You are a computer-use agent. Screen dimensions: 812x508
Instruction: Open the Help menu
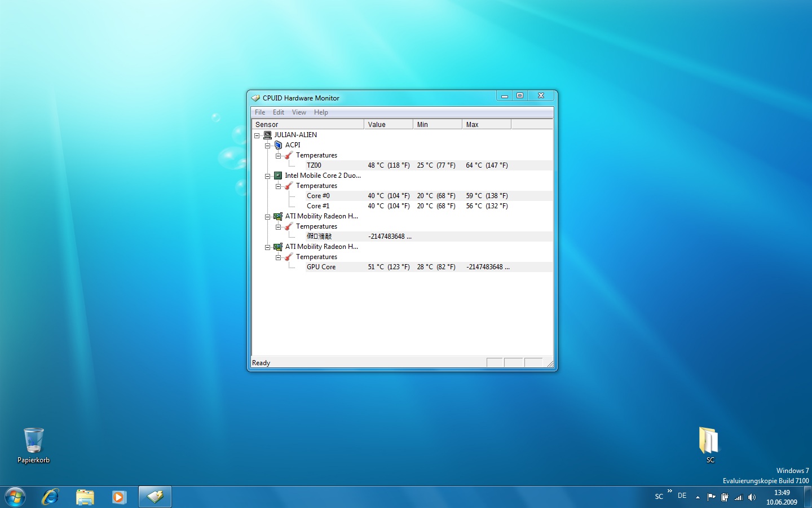[321, 112]
